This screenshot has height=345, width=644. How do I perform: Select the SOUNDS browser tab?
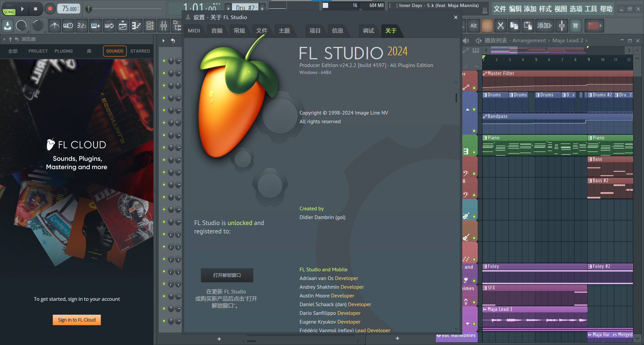tap(115, 51)
